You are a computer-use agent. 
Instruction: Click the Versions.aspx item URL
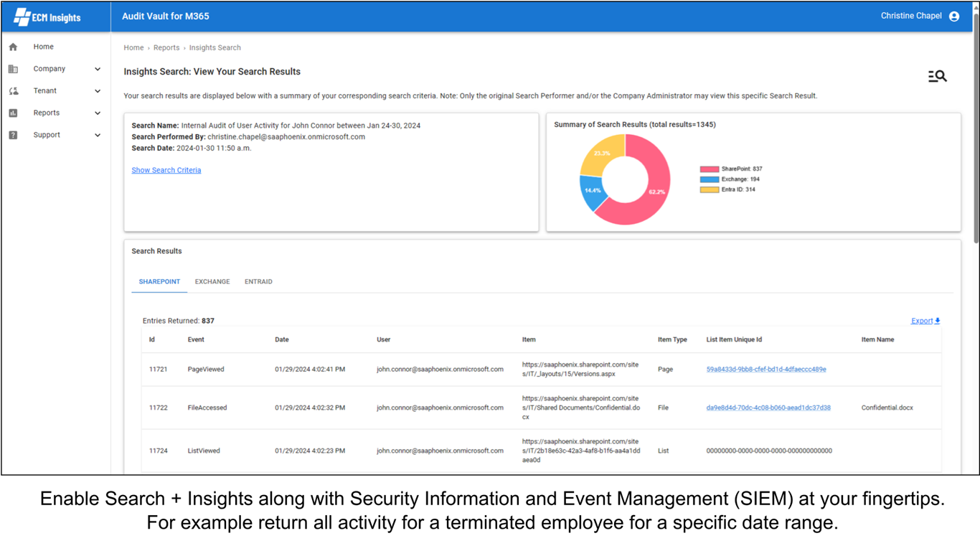pyautogui.click(x=582, y=369)
